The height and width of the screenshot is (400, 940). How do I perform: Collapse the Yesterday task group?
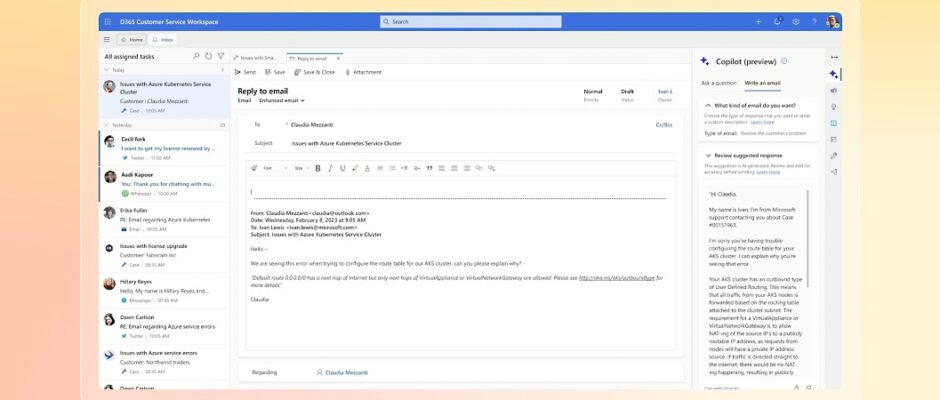(107, 125)
